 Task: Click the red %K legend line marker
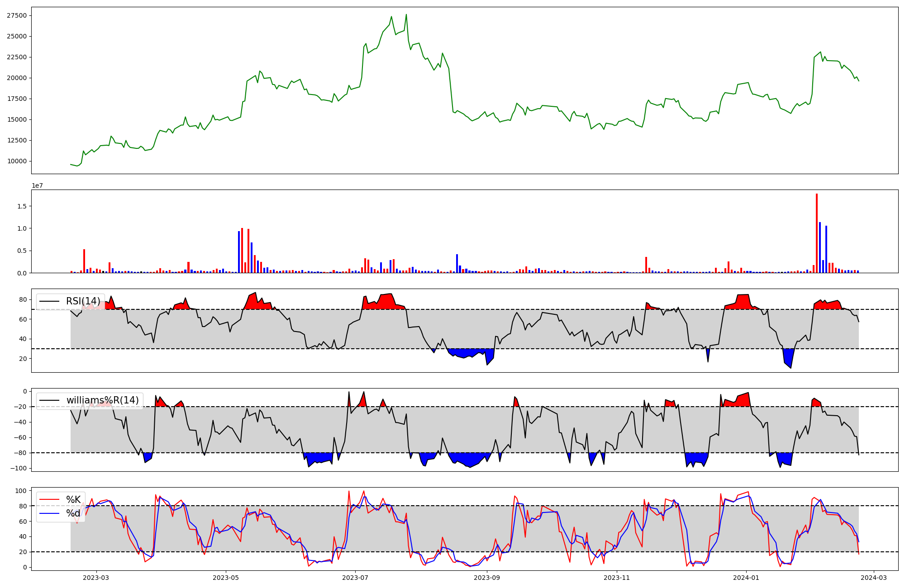click(50, 500)
